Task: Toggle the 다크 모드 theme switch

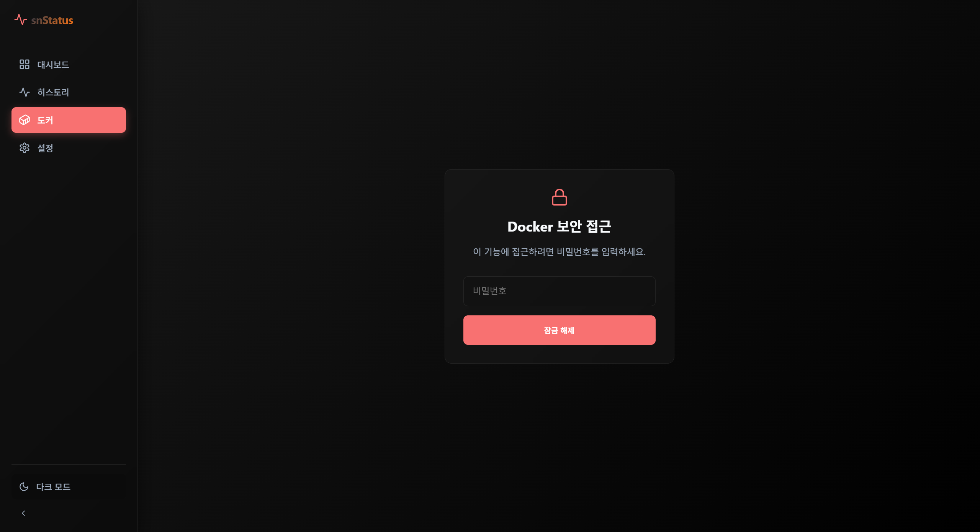Action: pos(69,486)
